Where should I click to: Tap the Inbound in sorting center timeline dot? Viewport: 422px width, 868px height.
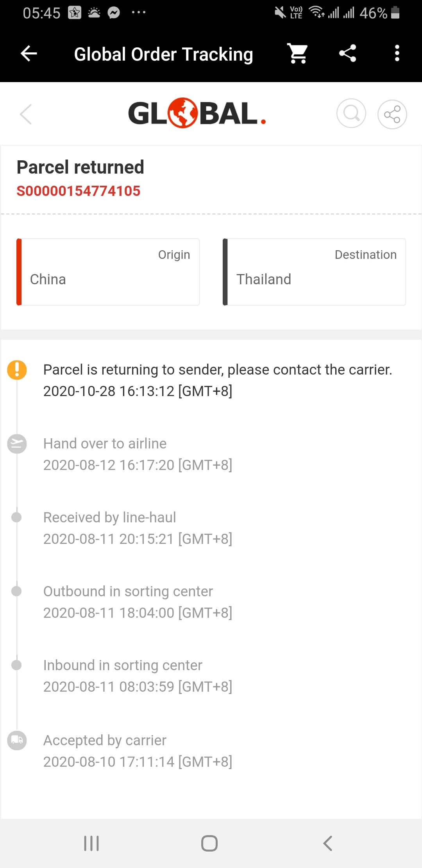16,665
